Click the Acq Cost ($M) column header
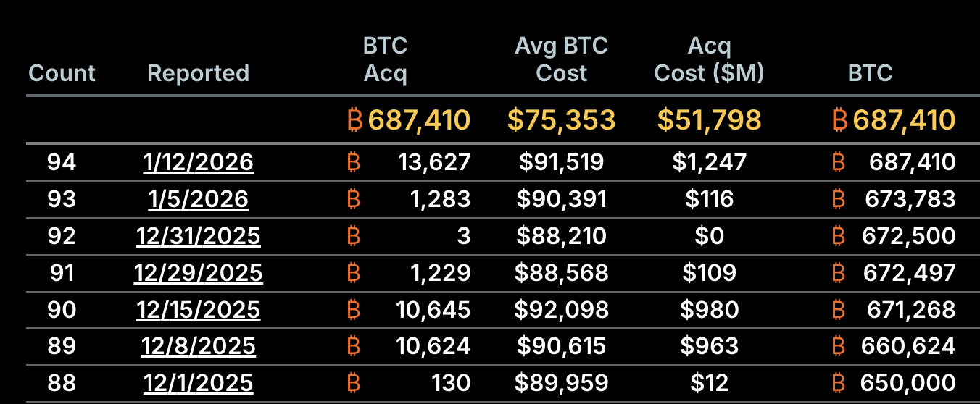 [709, 59]
